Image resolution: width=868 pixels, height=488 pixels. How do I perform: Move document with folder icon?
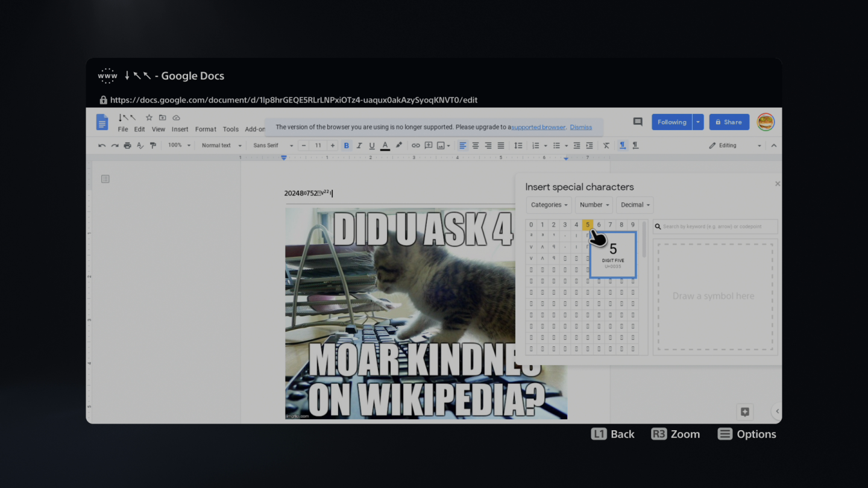[x=163, y=117]
